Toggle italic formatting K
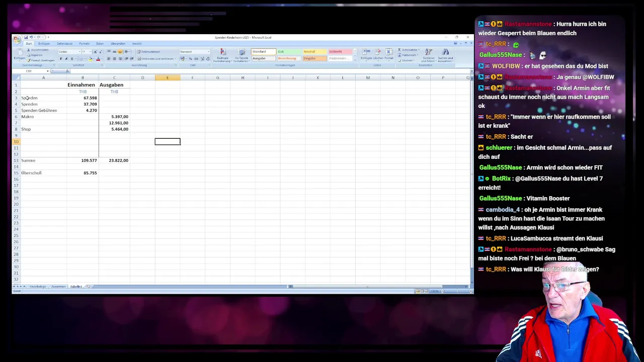The height and width of the screenshot is (362, 644). (x=66, y=59)
